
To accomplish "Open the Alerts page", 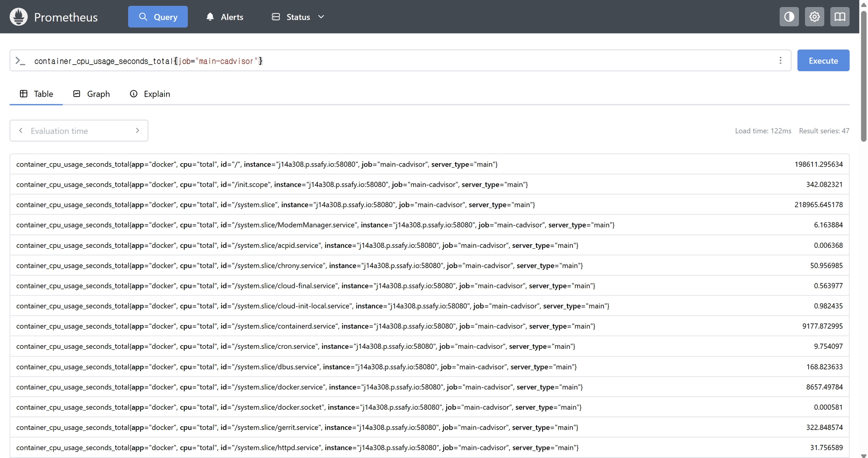I will coord(225,17).
